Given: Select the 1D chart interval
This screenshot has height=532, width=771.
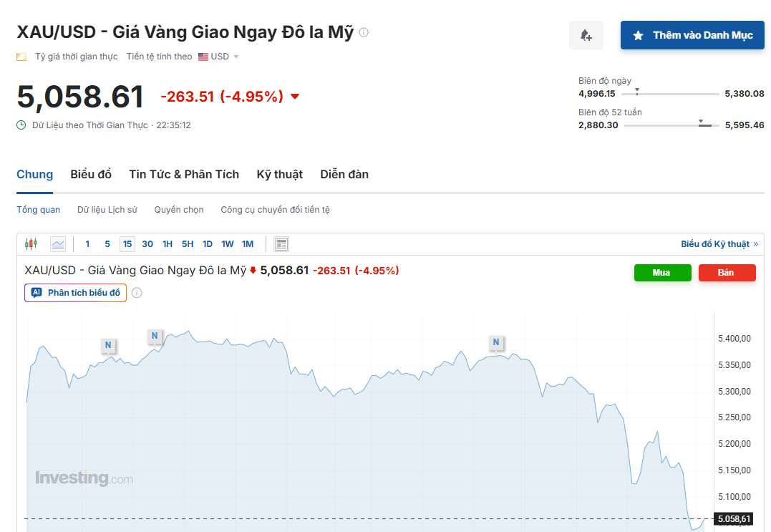Looking at the screenshot, I should click(208, 244).
